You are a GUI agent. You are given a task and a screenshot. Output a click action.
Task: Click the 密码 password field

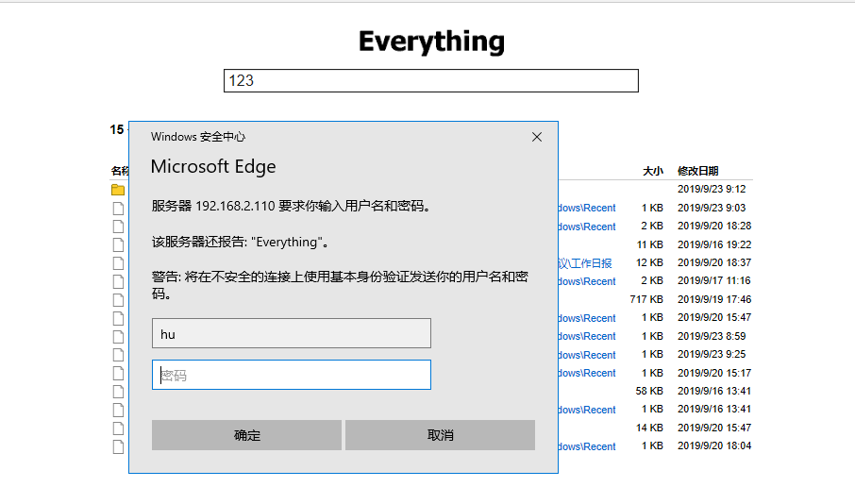[x=292, y=375]
